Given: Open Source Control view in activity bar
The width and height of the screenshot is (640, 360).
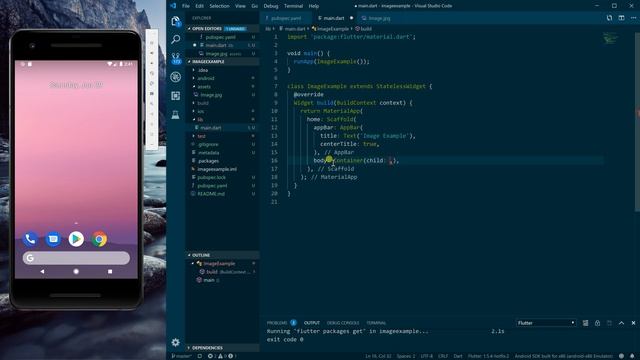Looking at the screenshot, I should (176, 58).
